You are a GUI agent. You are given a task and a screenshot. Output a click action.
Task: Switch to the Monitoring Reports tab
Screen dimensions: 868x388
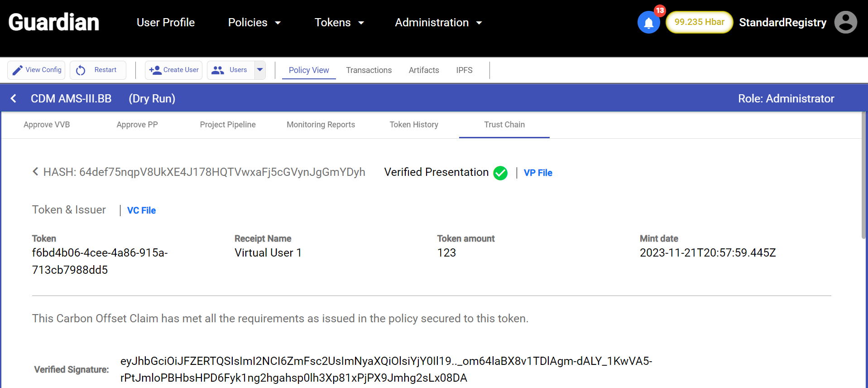pyautogui.click(x=321, y=125)
